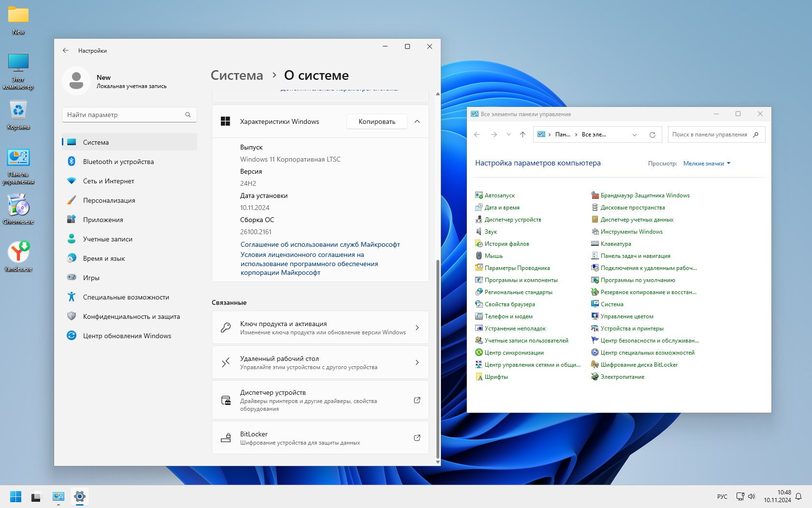Expand the address bar history dropdown
Image resolution: width=812 pixels, height=508 pixels.
[x=635, y=134]
